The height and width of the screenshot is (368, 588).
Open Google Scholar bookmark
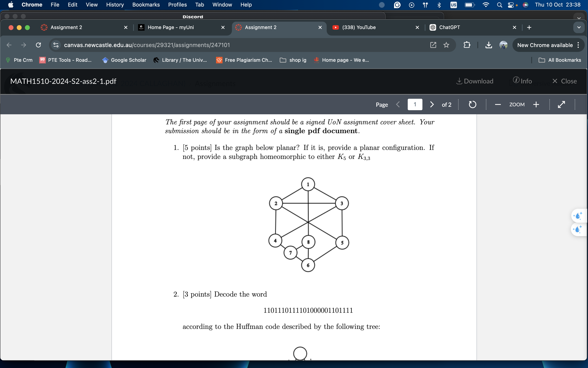[124, 60]
